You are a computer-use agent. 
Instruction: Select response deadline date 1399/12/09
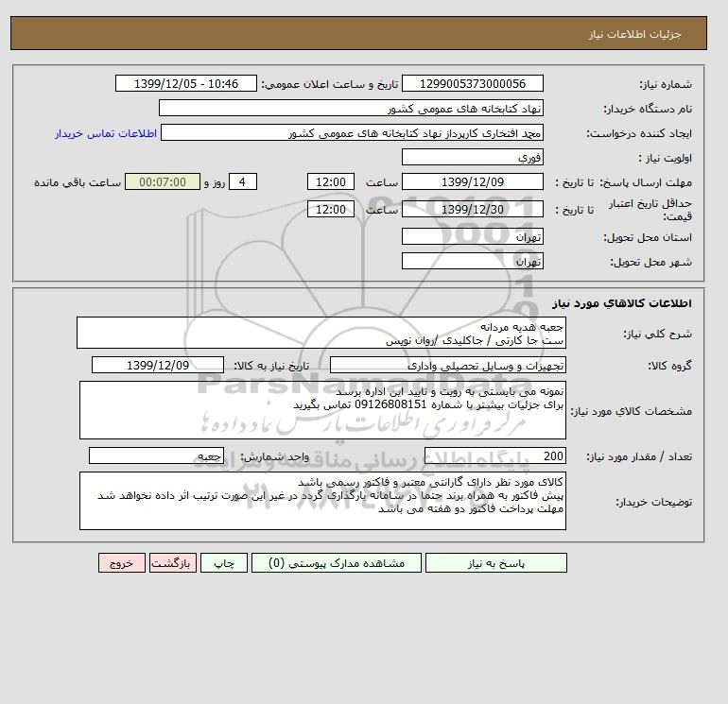point(472,182)
